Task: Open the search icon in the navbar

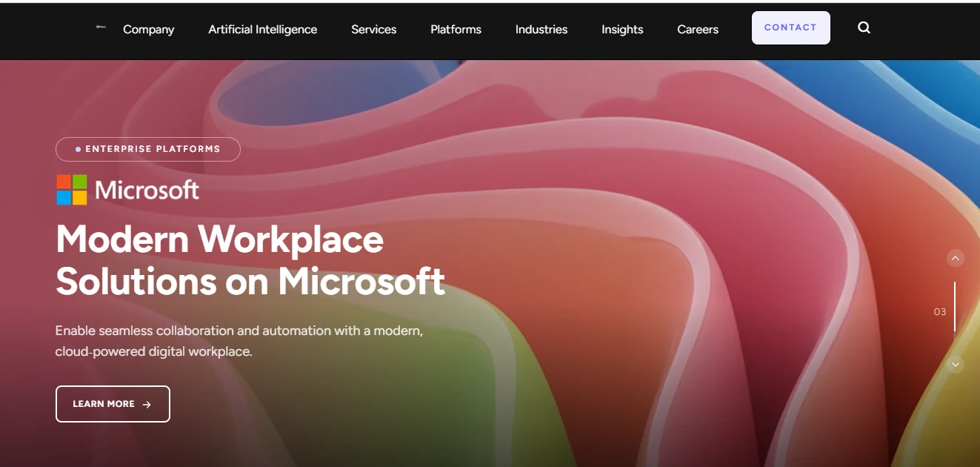Action: coord(864,27)
